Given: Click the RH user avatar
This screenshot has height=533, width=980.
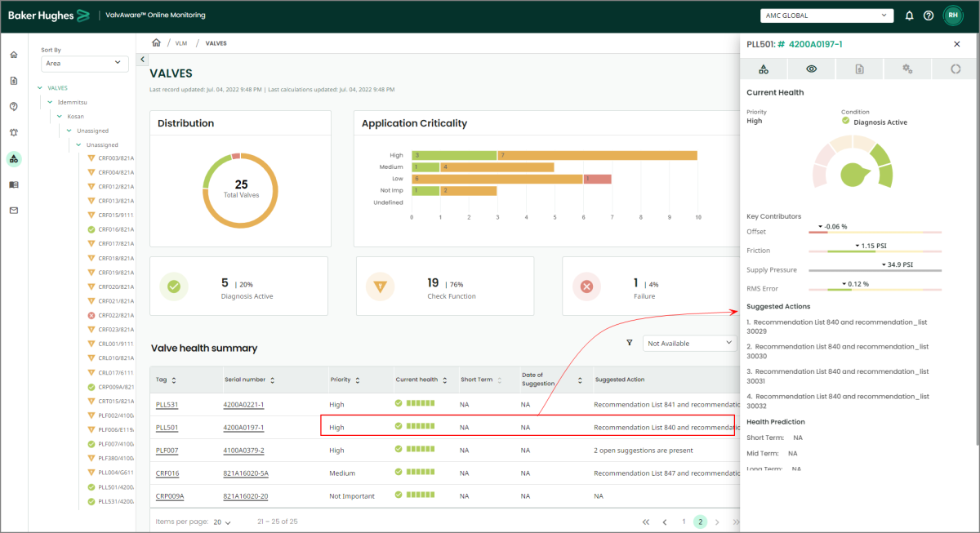Looking at the screenshot, I should [952, 16].
